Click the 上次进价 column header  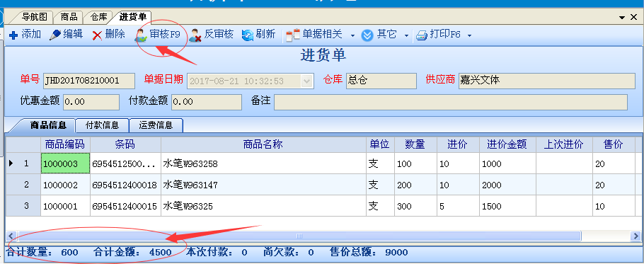[564, 144]
